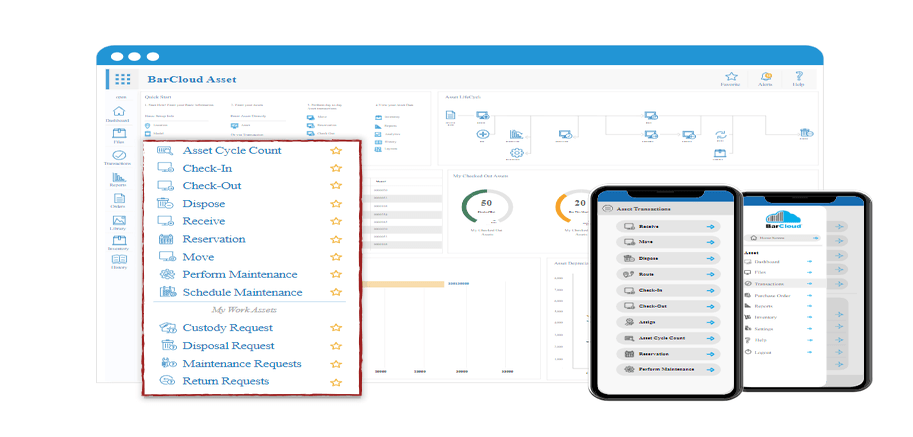Open Maintenance Requests menu entry
The width and height of the screenshot is (913, 437).
click(242, 364)
